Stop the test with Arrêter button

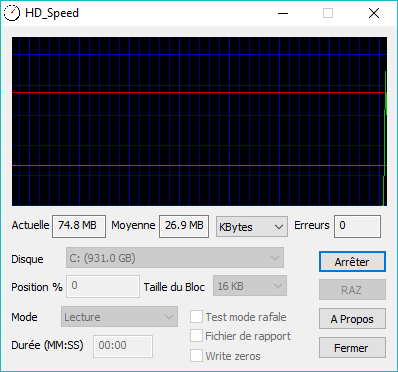[352, 262]
